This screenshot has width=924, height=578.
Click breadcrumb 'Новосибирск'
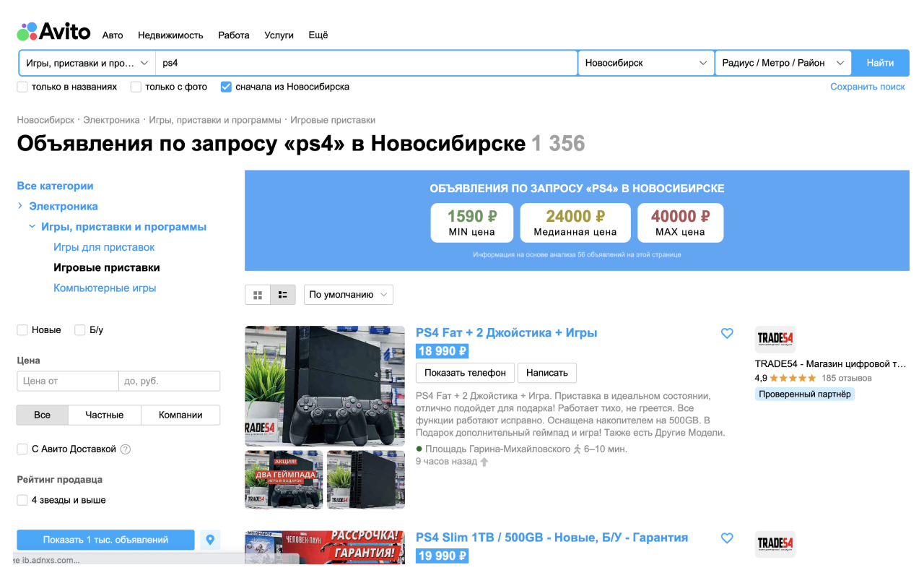[45, 120]
